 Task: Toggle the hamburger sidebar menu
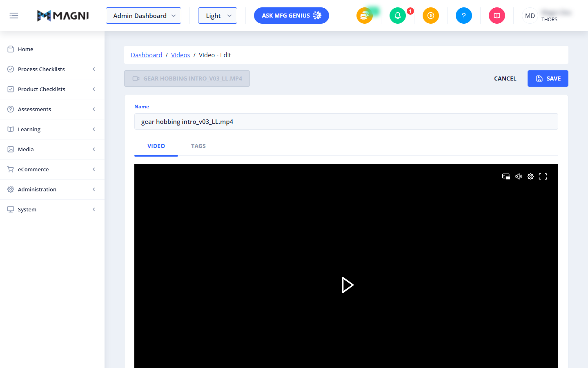[x=14, y=16]
